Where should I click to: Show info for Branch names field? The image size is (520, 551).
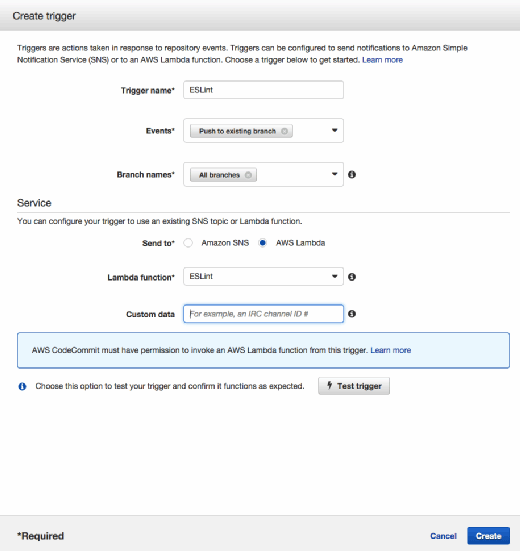[352, 175]
